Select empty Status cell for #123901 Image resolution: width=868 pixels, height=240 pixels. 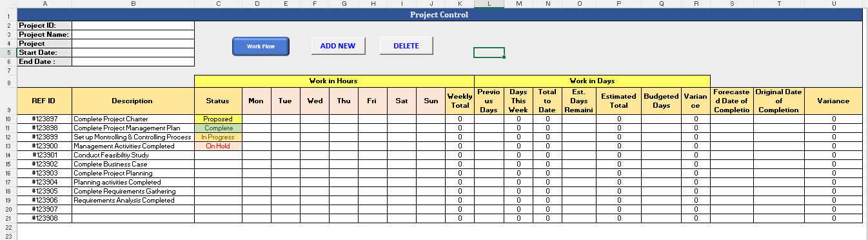[218, 155]
